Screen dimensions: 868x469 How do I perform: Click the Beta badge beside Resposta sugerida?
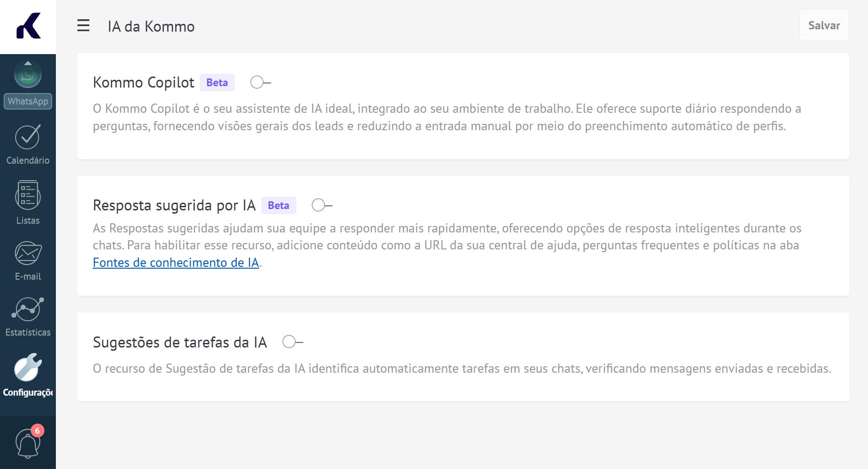point(278,205)
